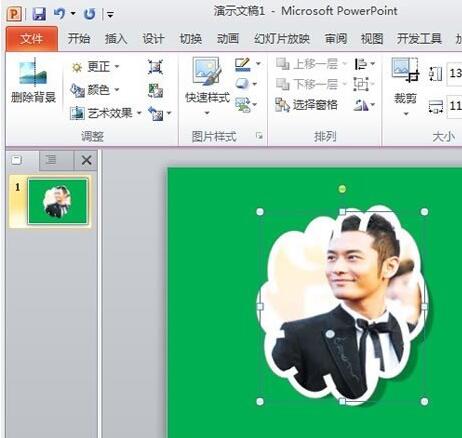Switch to the Slide Show (幻灯片放映) tab
The image size is (462, 438).
[x=282, y=39]
